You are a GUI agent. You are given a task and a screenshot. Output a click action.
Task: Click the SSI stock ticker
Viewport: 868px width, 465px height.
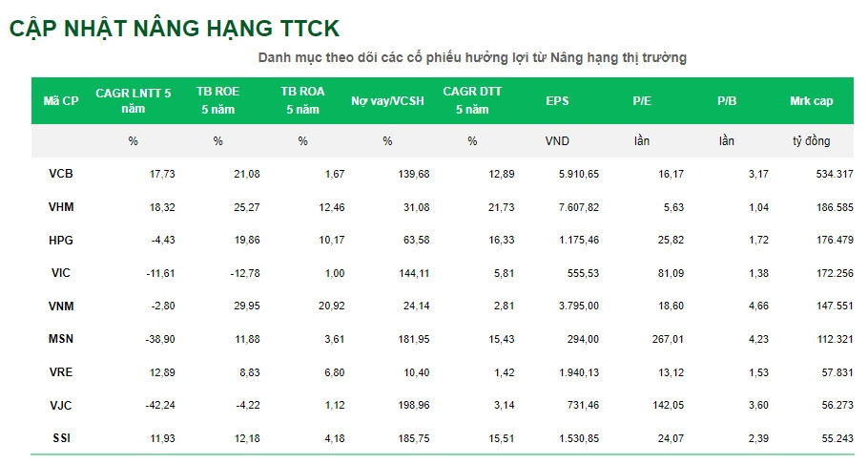(x=60, y=438)
